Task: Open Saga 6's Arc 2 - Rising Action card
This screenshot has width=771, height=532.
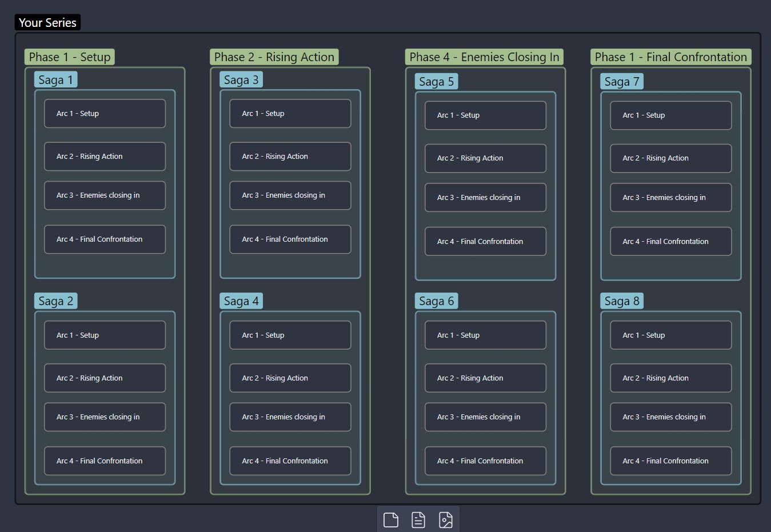Action: pyautogui.click(x=486, y=378)
